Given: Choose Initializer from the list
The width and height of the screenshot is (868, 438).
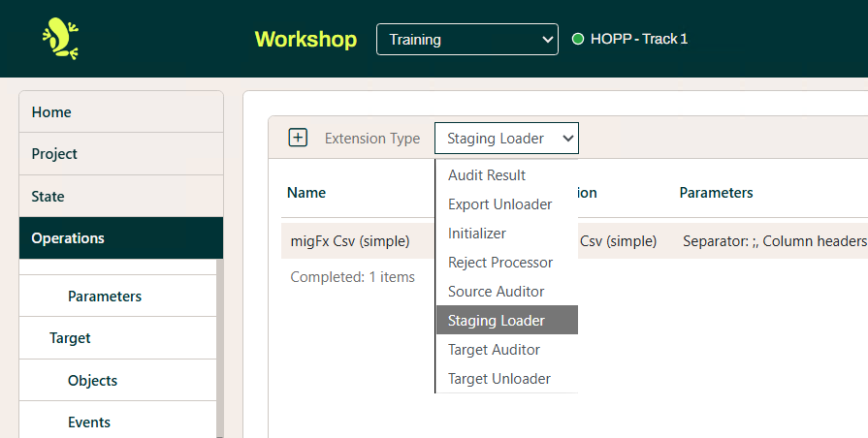Looking at the screenshot, I should pyautogui.click(x=507, y=234).
